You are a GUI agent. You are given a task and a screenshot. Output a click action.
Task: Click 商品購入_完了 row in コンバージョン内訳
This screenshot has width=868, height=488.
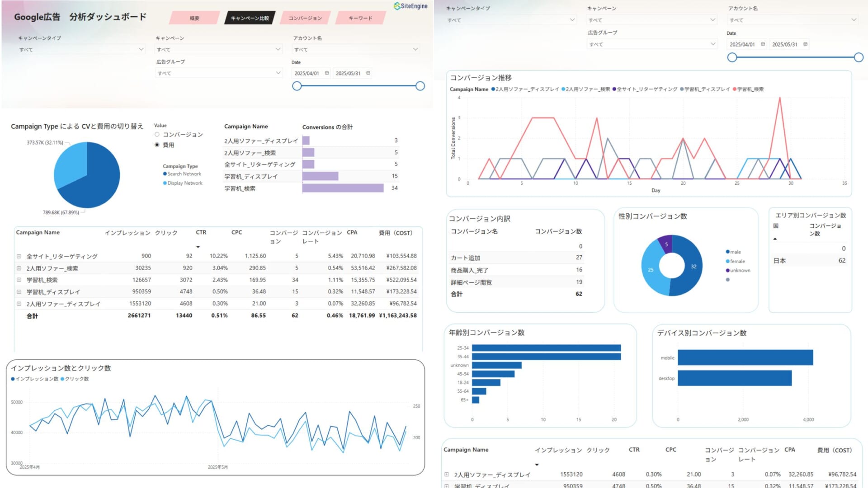point(517,270)
